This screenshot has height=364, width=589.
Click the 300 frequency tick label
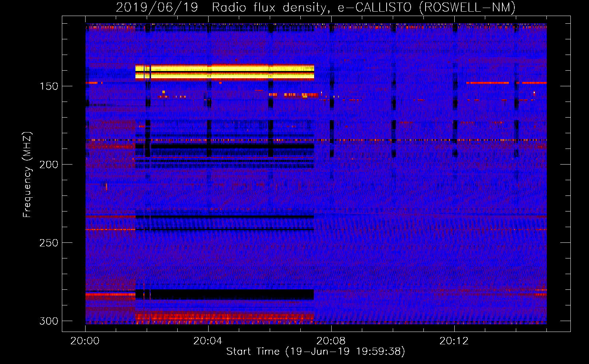coord(49,321)
